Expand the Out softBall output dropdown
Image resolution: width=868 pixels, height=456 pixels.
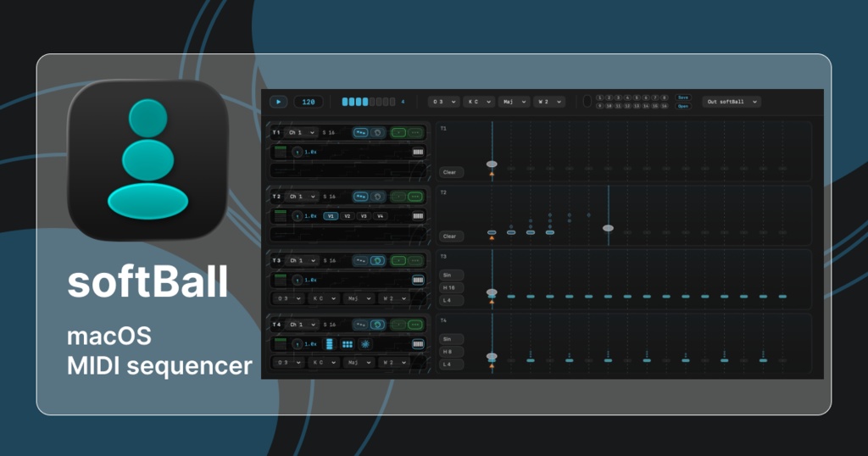732,102
